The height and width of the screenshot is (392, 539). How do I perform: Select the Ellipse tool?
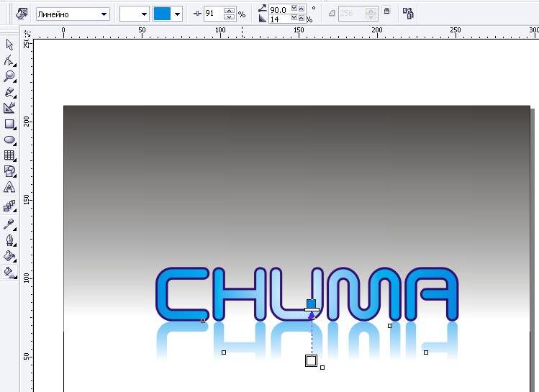[x=9, y=140]
